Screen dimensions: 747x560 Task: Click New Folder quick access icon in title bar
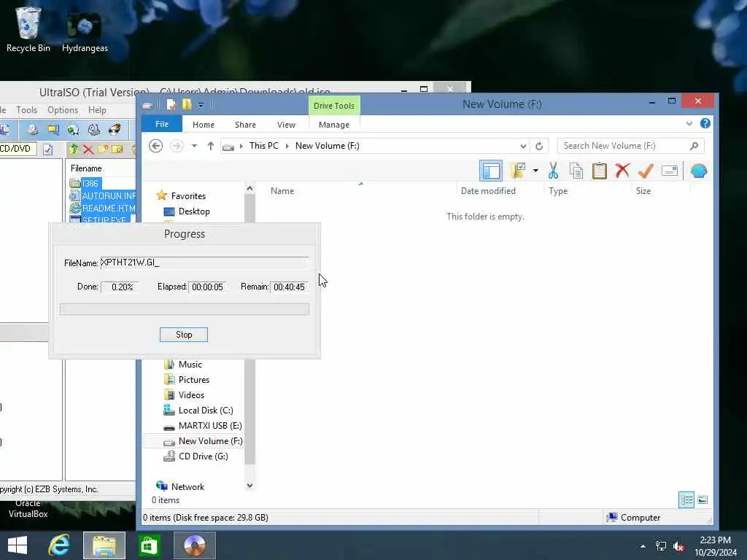point(186,104)
